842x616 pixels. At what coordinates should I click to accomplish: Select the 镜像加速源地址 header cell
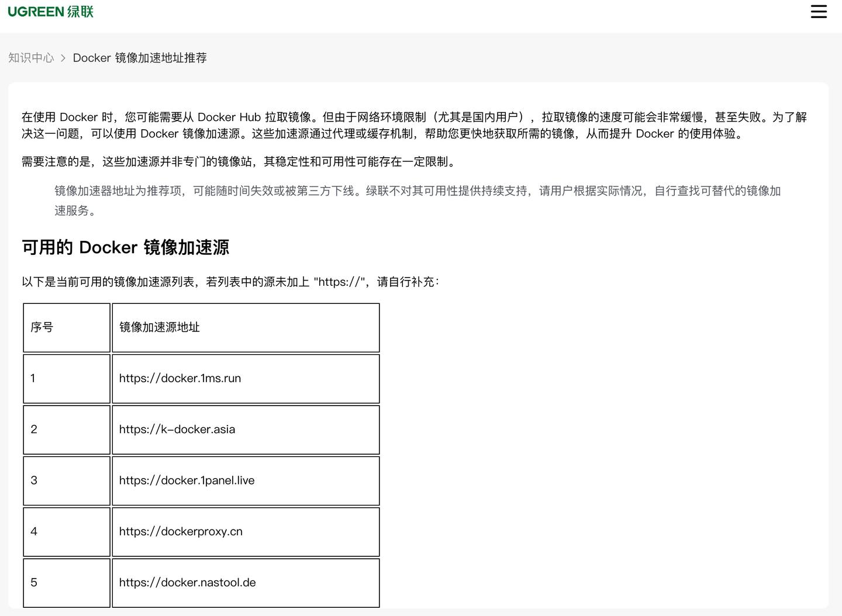pyautogui.click(x=246, y=327)
